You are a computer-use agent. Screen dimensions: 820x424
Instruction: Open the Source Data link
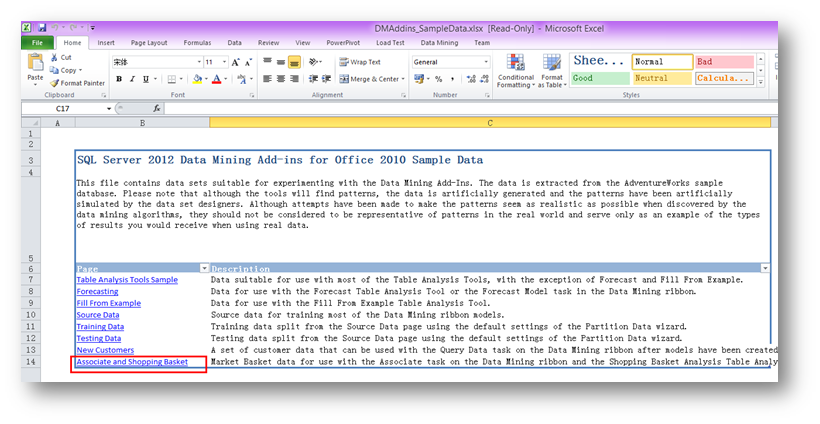coord(98,315)
